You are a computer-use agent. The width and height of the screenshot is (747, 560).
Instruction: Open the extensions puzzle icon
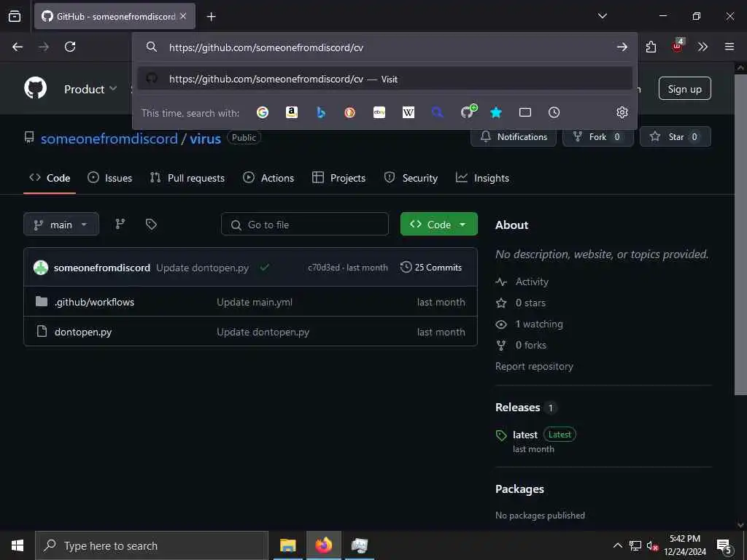(x=651, y=47)
